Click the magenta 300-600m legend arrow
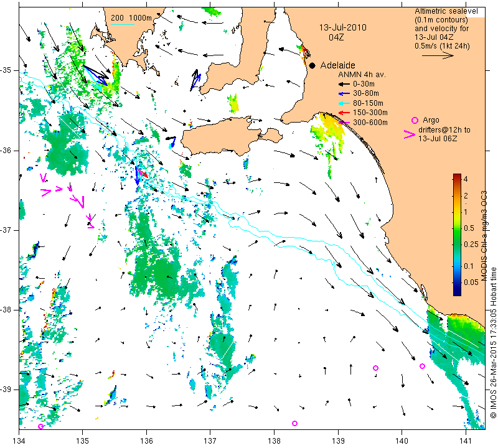Viewport: 498px width, 448px height. (x=344, y=122)
